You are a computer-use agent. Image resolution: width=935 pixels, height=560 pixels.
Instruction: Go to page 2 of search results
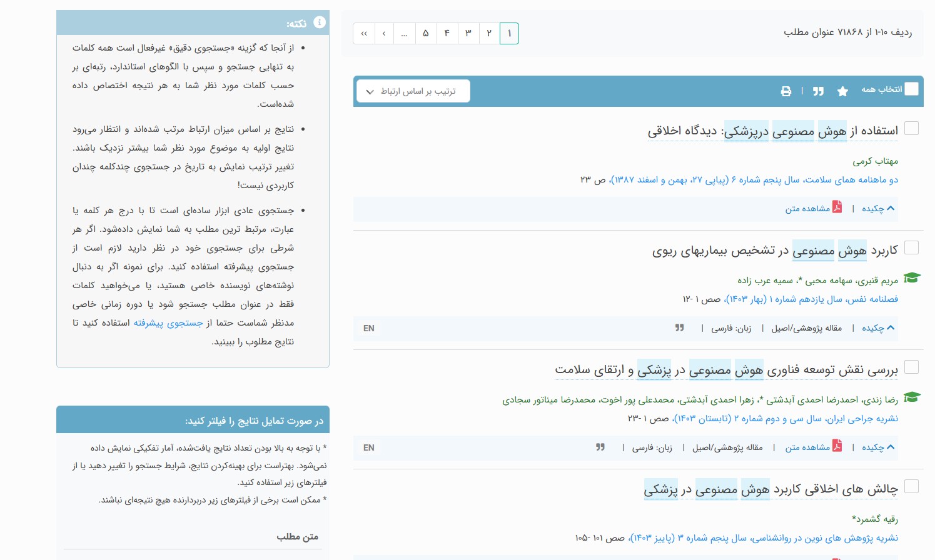pyautogui.click(x=488, y=33)
